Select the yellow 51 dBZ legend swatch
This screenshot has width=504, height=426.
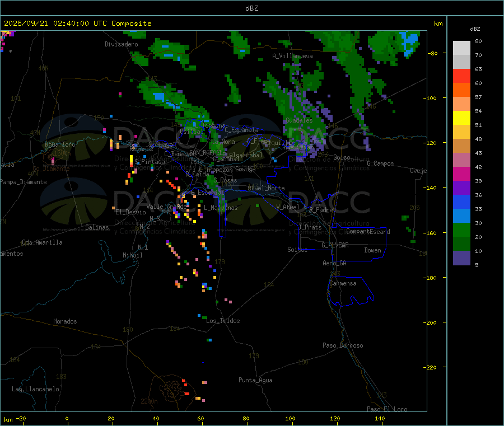click(x=461, y=118)
